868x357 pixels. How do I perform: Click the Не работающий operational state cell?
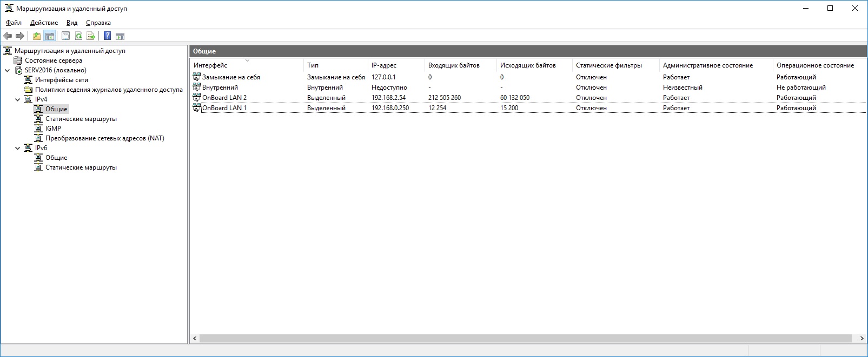(801, 87)
